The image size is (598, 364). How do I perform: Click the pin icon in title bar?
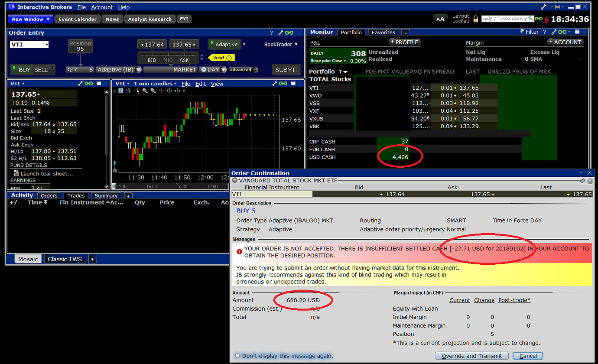556,7
